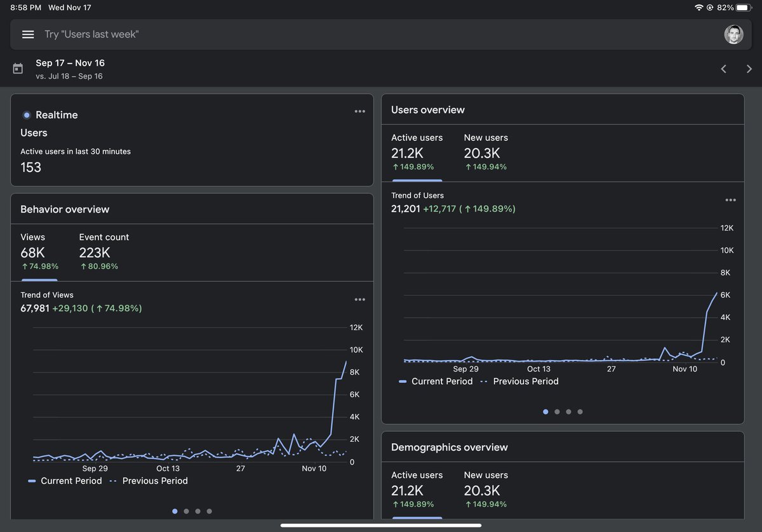Tap the 153 realtime active users value
762x532 pixels.
(31, 168)
